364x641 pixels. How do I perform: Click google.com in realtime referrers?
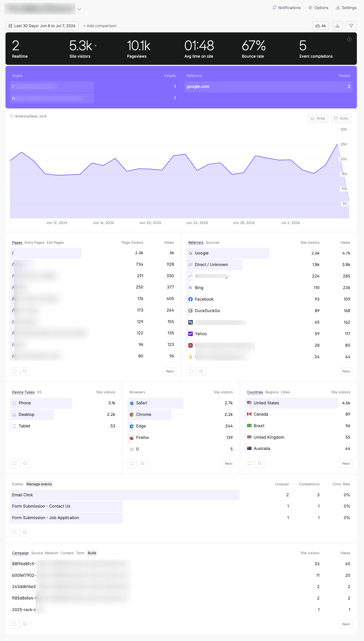click(x=268, y=86)
